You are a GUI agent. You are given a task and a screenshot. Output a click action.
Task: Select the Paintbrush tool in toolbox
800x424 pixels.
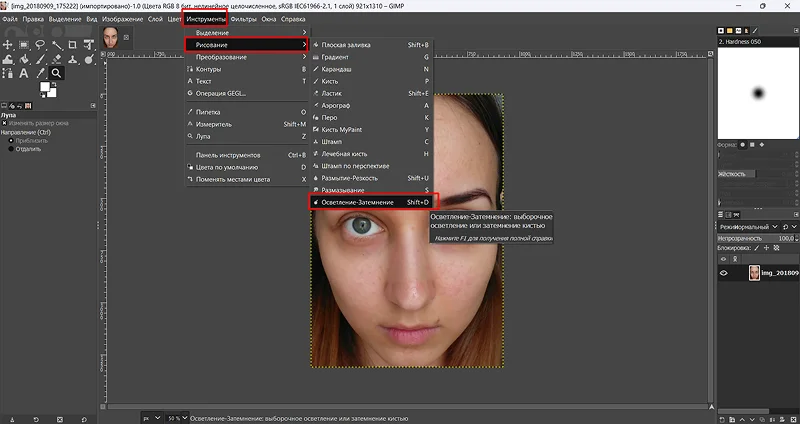(40, 59)
